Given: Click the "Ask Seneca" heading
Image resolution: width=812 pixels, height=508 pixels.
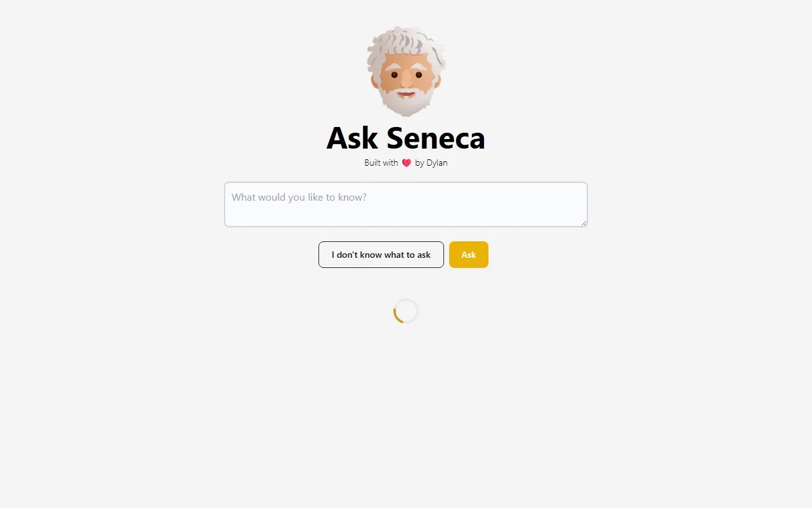Looking at the screenshot, I should [406, 138].
